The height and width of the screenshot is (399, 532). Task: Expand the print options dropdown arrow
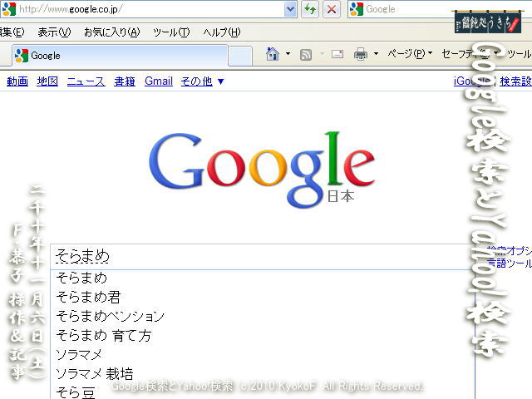pyautogui.click(x=376, y=54)
